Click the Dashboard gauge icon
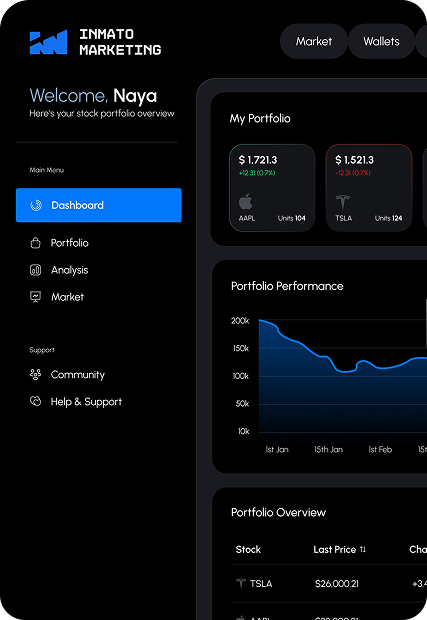 click(36, 205)
